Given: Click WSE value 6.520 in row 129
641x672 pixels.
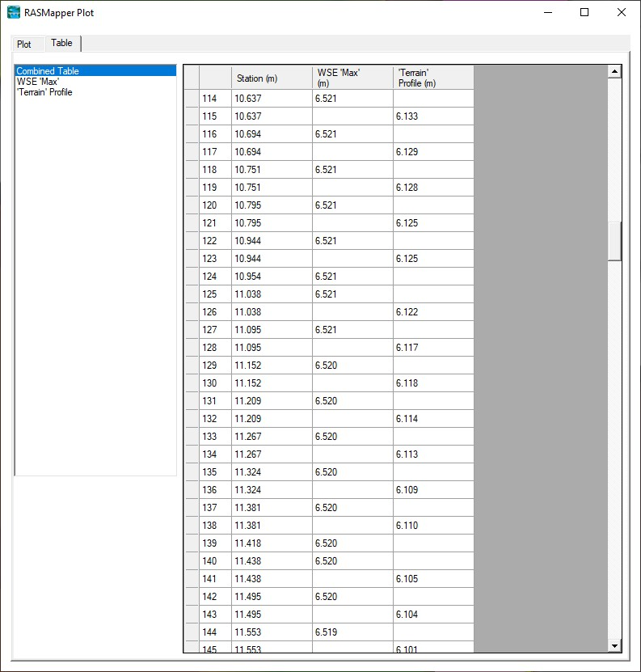Looking at the screenshot, I should [x=352, y=366].
